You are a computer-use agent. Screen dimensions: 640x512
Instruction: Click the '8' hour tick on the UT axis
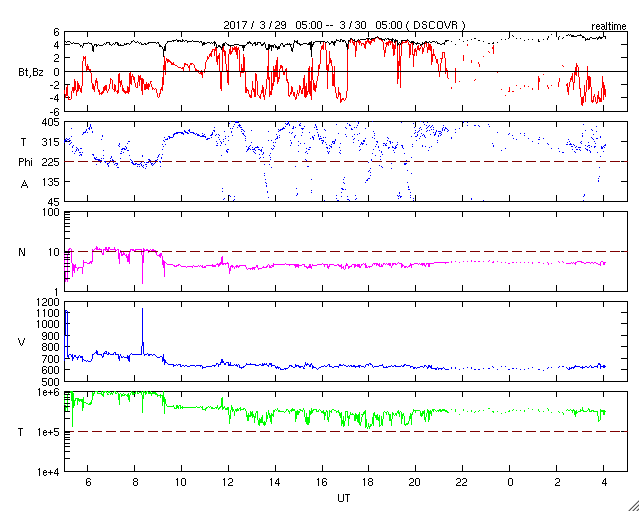point(135,482)
